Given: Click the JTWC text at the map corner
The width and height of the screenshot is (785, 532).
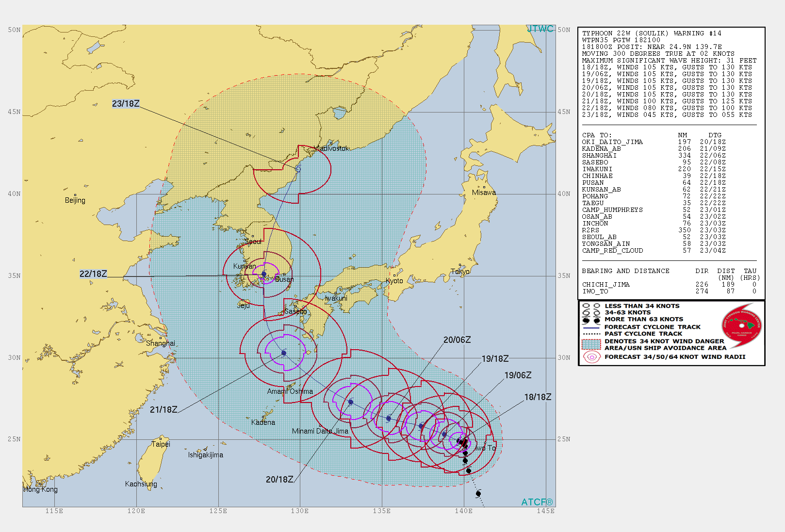Looking at the screenshot, I should [x=540, y=29].
